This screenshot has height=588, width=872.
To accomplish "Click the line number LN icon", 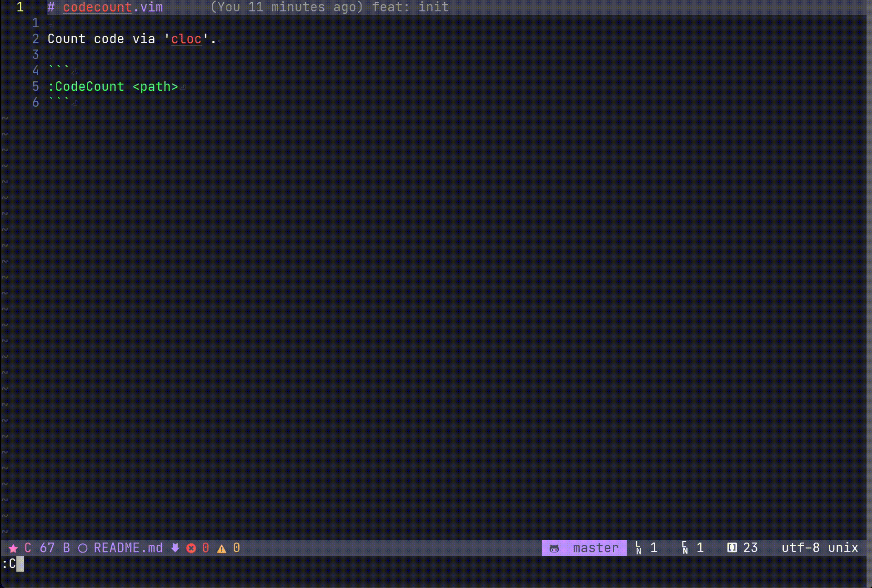I will coord(638,548).
